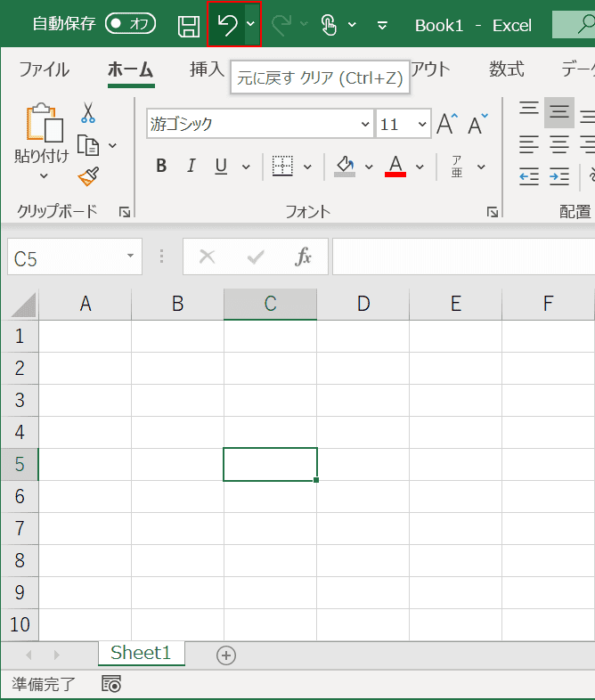Open the Undo history dropdown arrow

252,24
